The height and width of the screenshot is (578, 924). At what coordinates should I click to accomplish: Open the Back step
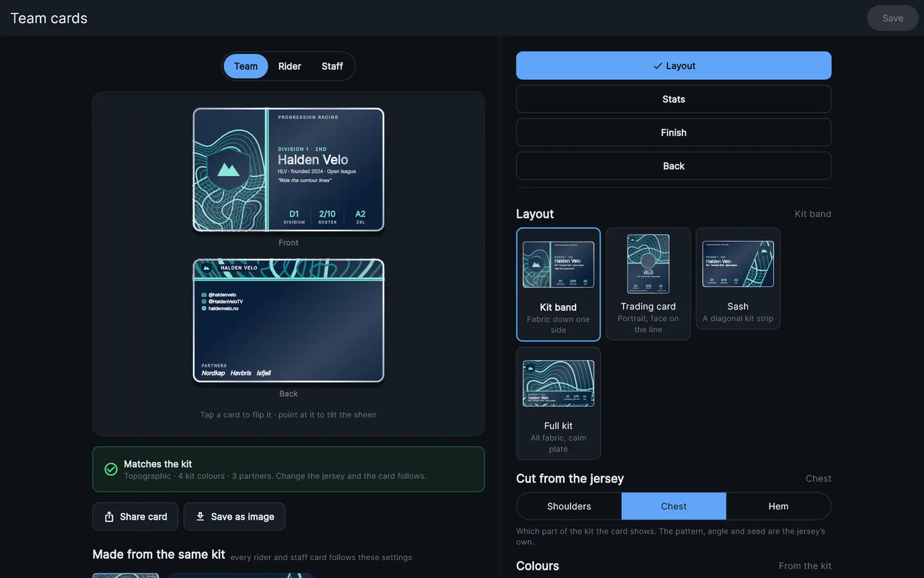coord(674,166)
